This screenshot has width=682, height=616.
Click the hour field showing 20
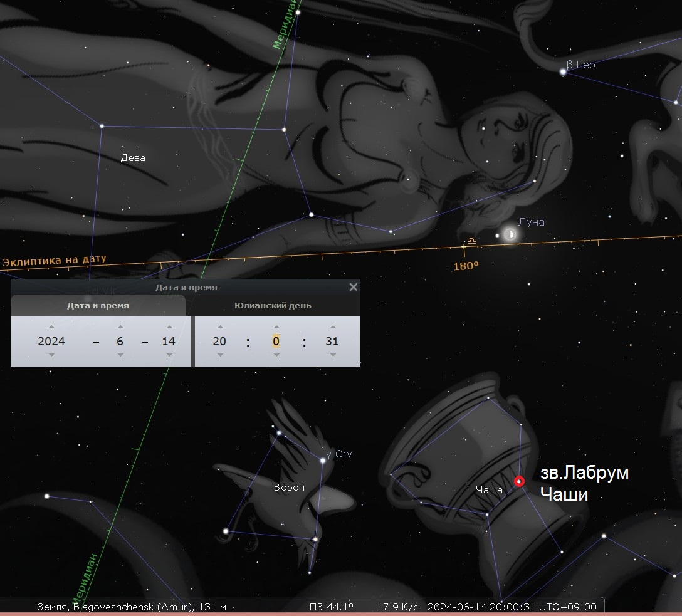click(219, 342)
